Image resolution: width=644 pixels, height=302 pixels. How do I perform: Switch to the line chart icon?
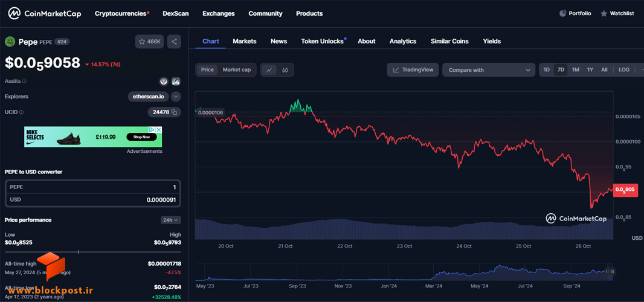pyautogui.click(x=269, y=70)
